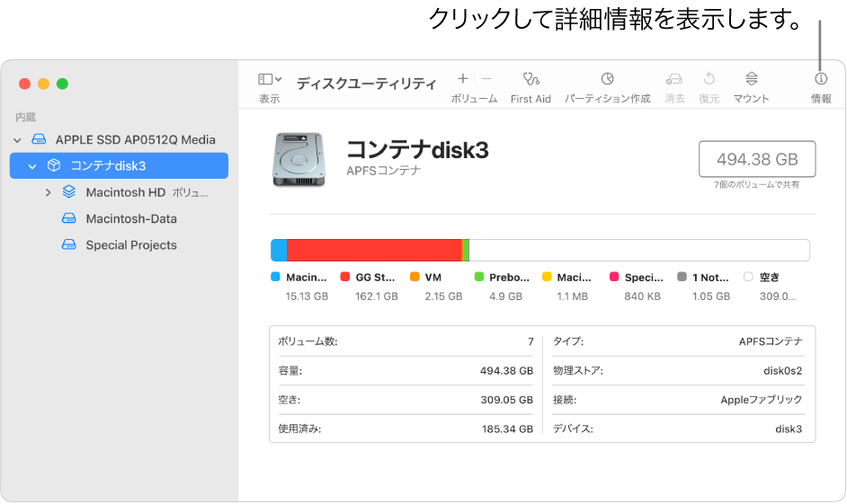The image size is (847, 504).
Task: Click the マウント mount toolbar icon
Action: click(752, 79)
